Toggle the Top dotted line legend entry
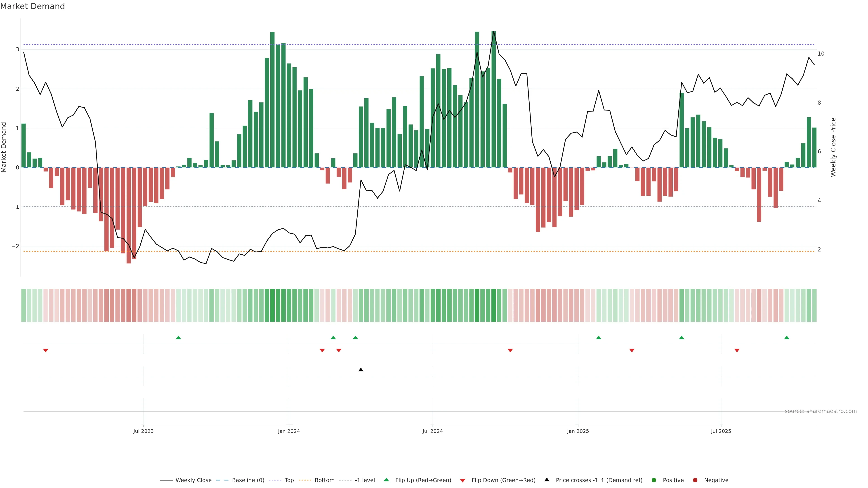 pyautogui.click(x=289, y=480)
